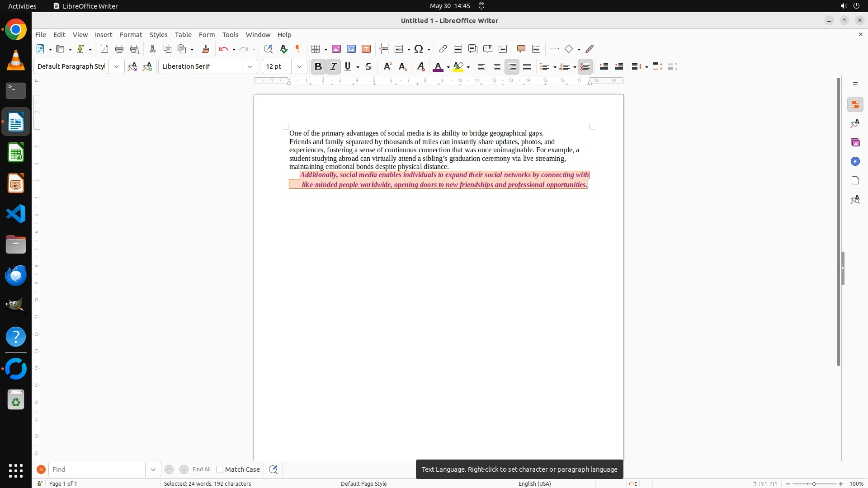Click the Insert Hyperlink icon
The width and height of the screenshot is (868, 488).
(x=443, y=49)
